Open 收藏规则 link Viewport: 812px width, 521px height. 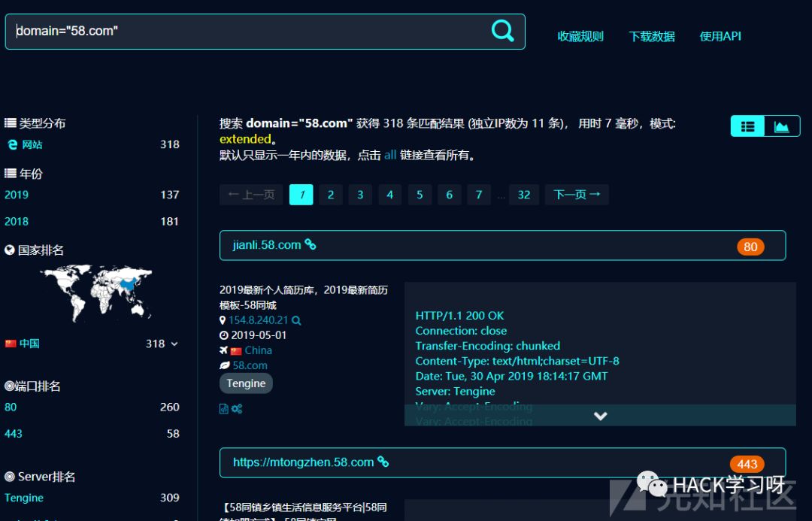point(580,36)
